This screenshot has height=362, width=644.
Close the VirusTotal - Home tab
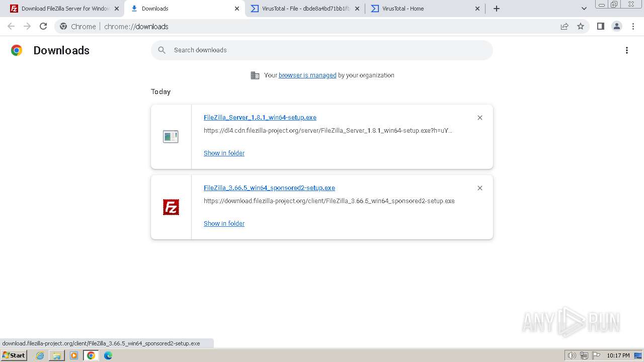[x=477, y=9]
